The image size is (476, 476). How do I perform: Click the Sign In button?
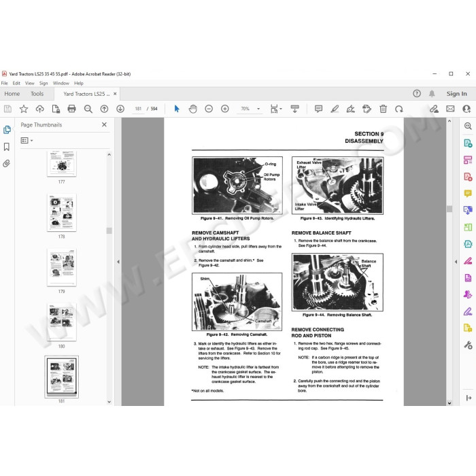coord(456,94)
